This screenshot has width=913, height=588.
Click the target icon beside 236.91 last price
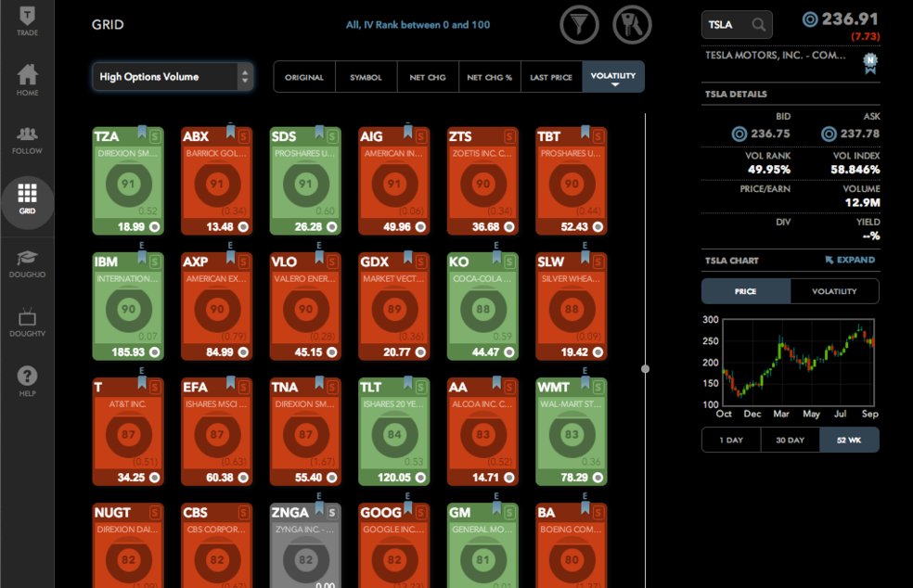810,19
